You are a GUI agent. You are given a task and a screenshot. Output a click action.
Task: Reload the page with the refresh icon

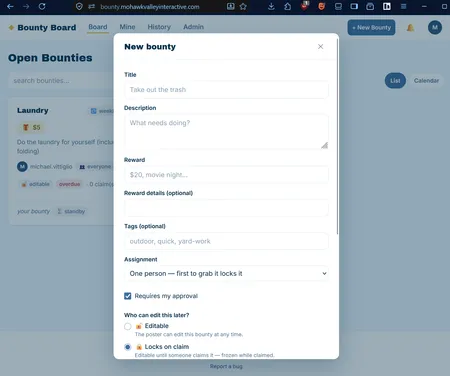[42, 6]
